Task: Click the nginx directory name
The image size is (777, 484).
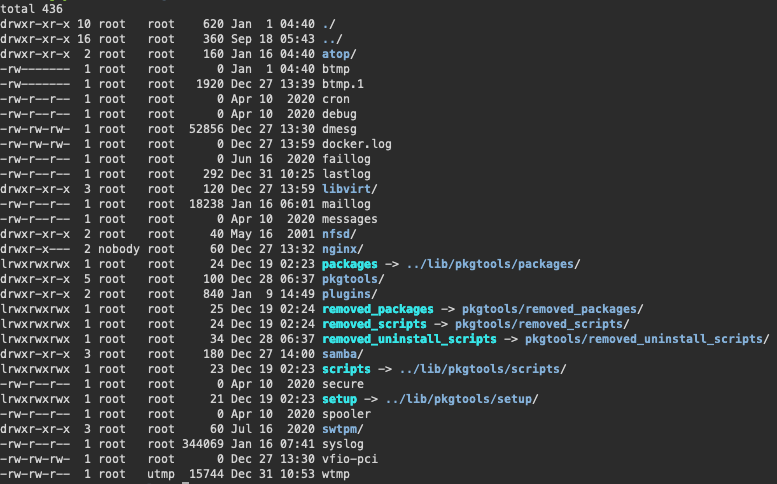Action: pos(339,249)
